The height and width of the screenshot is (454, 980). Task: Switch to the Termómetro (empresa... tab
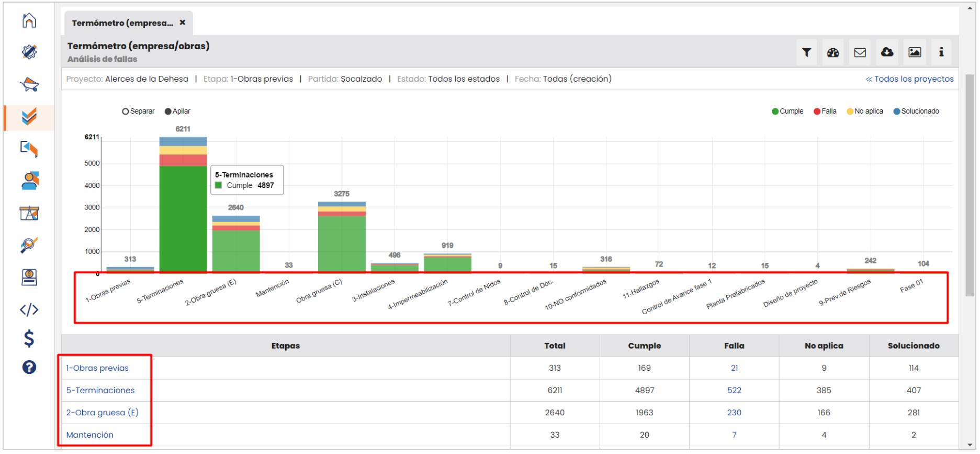(122, 23)
